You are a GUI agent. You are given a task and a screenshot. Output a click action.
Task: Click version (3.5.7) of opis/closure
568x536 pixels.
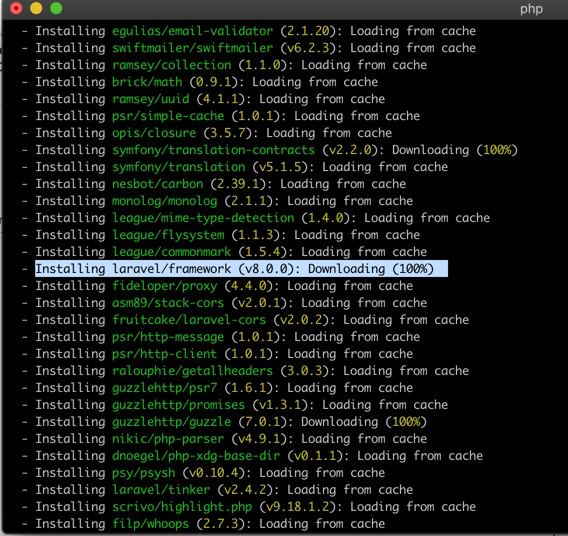pyautogui.click(x=227, y=133)
